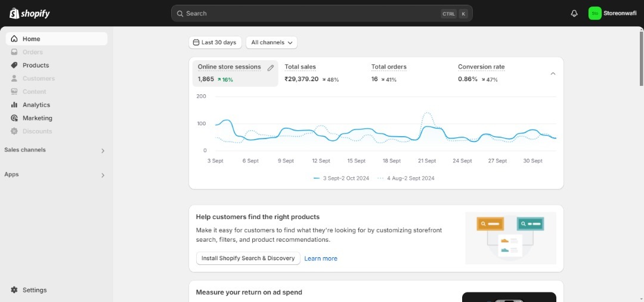Viewport: 644px width, 302px height.
Task: Click Install Shopify Search & Discovery button
Action: point(248,258)
